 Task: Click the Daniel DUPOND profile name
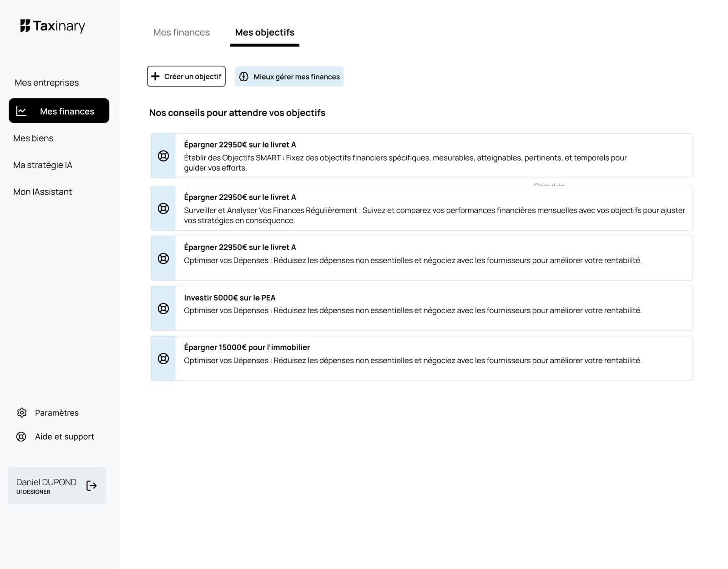tap(46, 482)
